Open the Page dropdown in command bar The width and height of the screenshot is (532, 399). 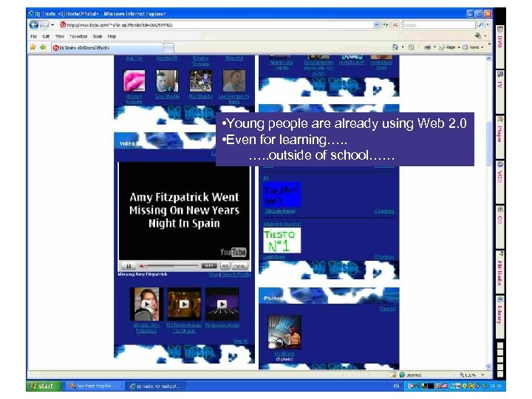tap(449, 47)
